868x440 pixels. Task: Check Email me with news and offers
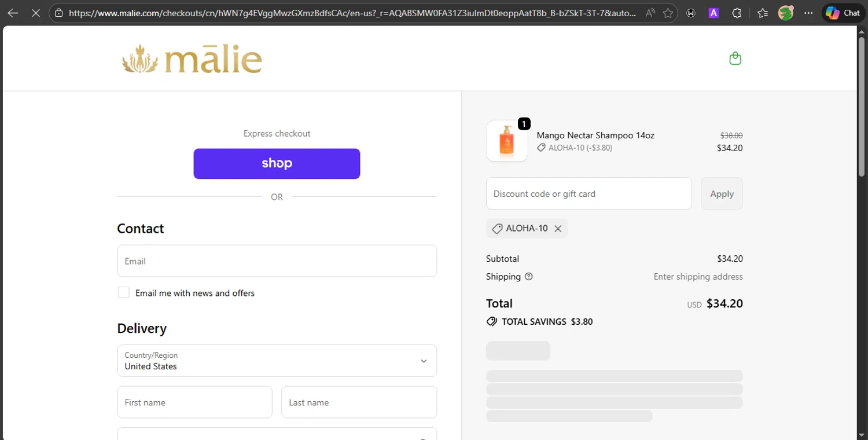click(x=124, y=292)
